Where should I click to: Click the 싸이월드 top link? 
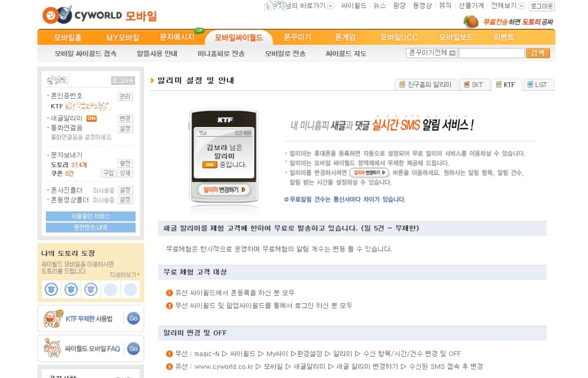354,6
